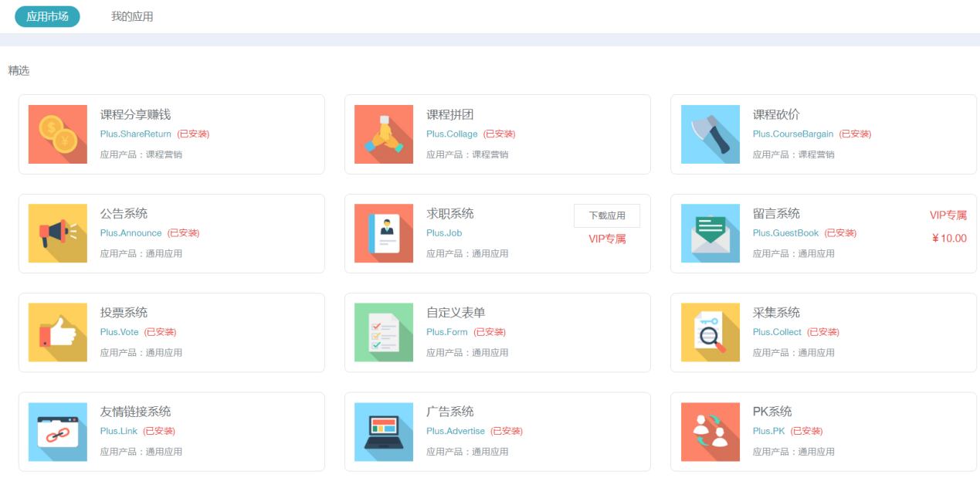
Task: Open the Plus.Advertise link
Action: [456, 431]
